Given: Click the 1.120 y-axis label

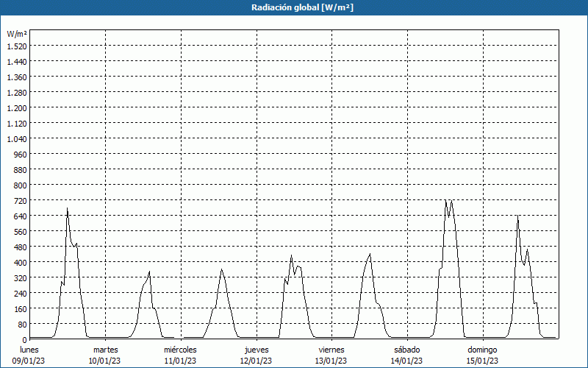Looking at the screenshot, I should (x=17, y=123).
